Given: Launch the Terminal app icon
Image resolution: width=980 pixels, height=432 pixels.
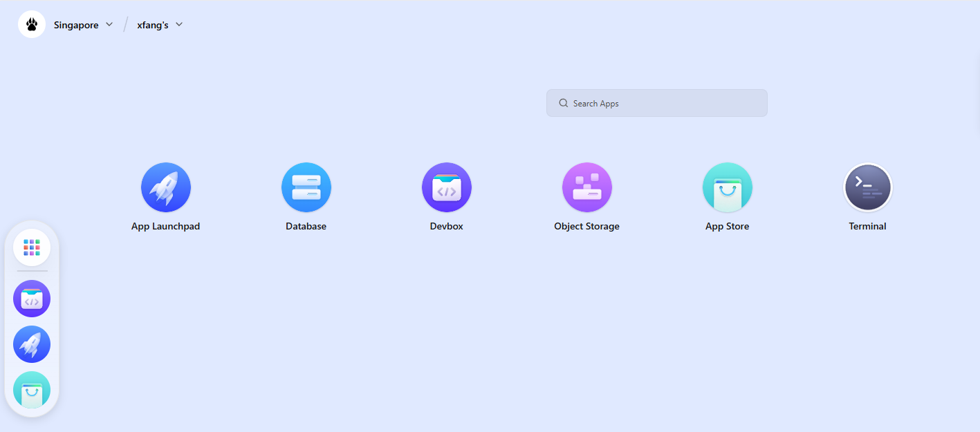Looking at the screenshot, I should pyautogui.click(x=868, y=187).
